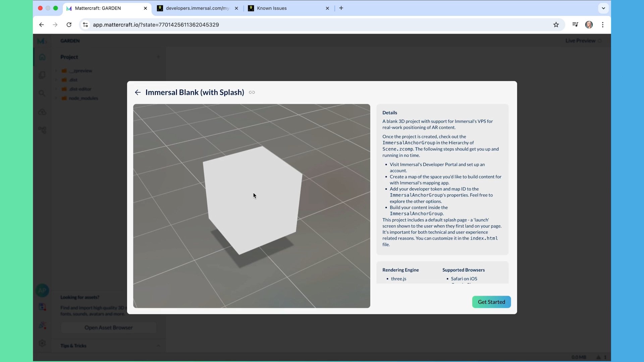The image size is (644, 362).
Task: Open media controls icon in toolbar
Action: (575, 24)
